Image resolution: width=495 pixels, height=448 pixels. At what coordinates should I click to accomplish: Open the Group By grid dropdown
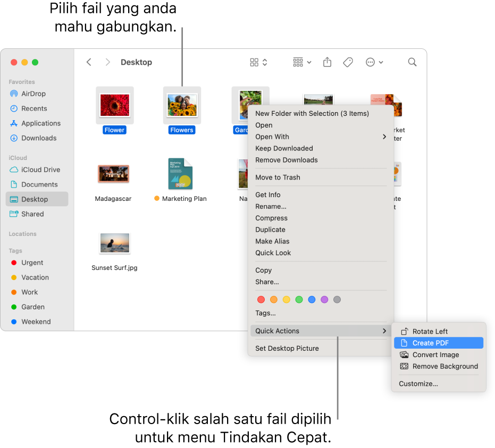point(302,62)
